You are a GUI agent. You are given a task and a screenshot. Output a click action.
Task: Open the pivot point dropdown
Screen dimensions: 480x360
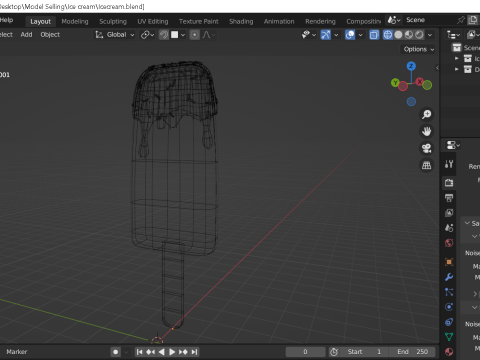click(148, 35)
